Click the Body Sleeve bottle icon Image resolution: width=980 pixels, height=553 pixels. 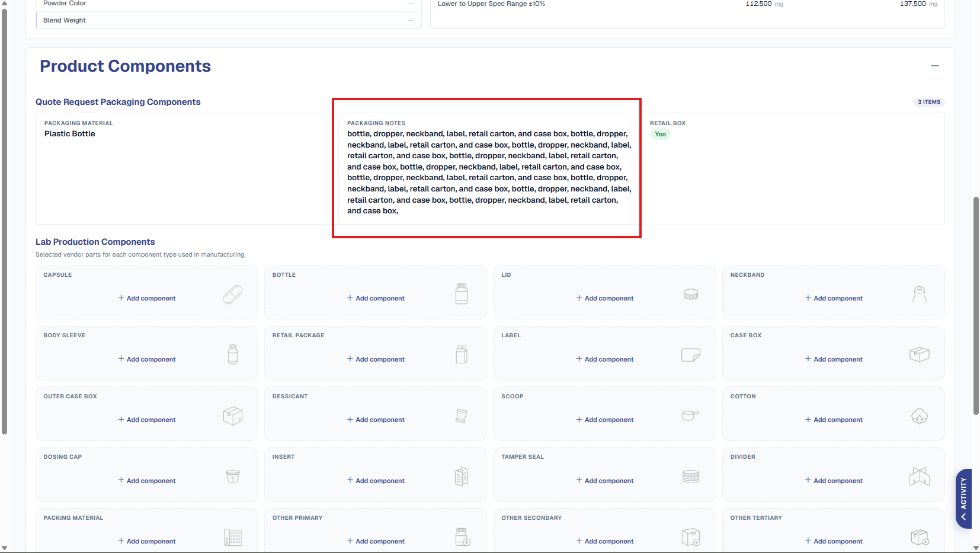[x=233, y=354]
